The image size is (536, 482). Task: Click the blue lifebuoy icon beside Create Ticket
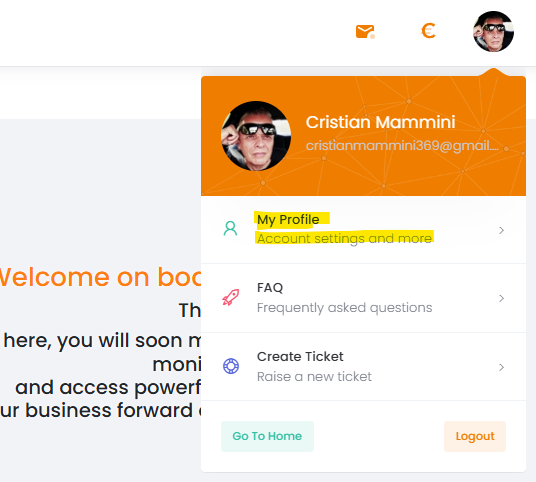click(231, 366)
